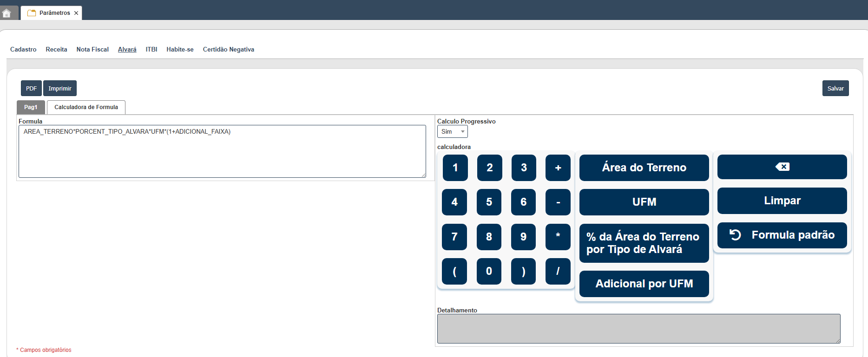
Task: Click the backspace delete icon button
Action: 782,167
